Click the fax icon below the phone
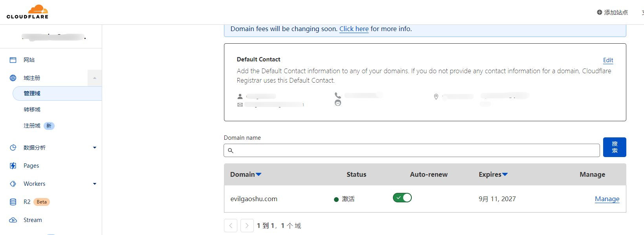Screen dimensions: 644x235 338,103
